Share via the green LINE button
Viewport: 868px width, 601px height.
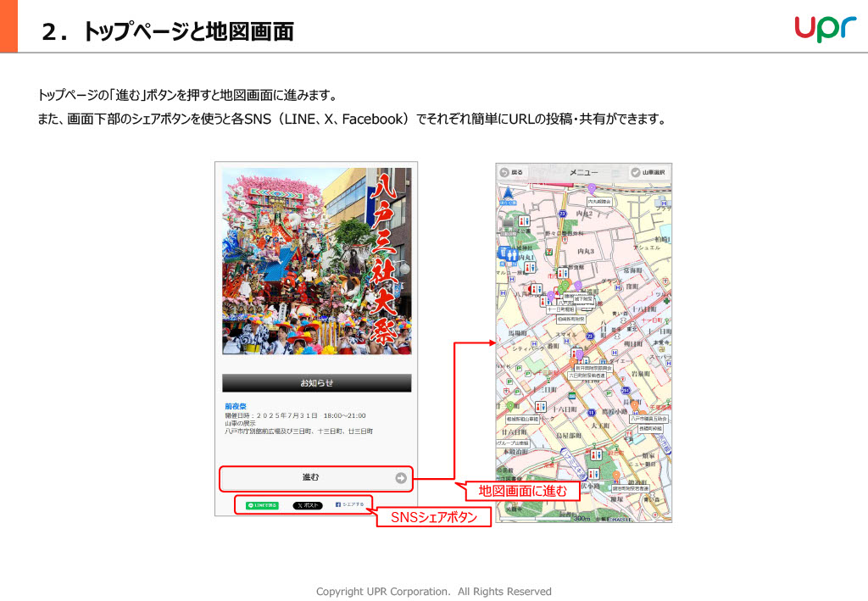(262, 505)
